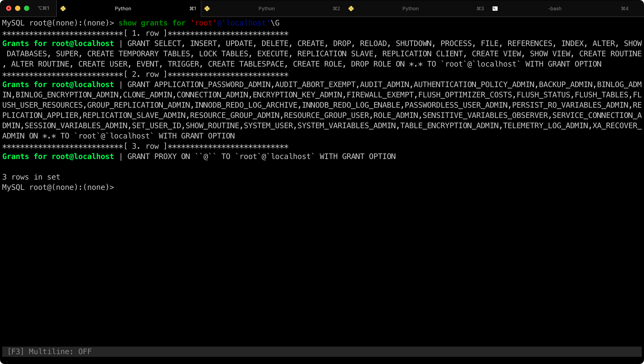Select the active Python tab title
This screenshot has width=644, height=364.
(123, 8)
